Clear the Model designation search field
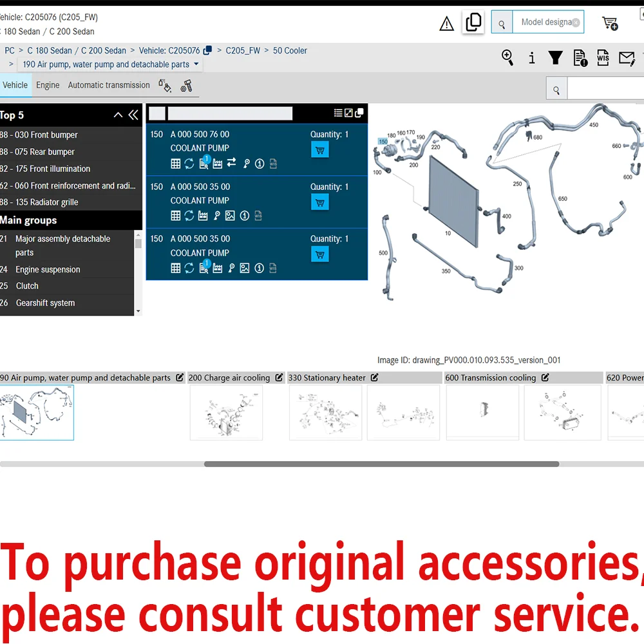Screen dimensions: 644x644 point(576,23)
